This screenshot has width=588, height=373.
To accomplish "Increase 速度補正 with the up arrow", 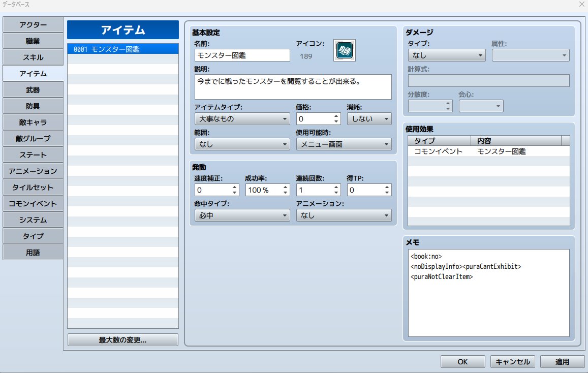I will coord(235,187).
